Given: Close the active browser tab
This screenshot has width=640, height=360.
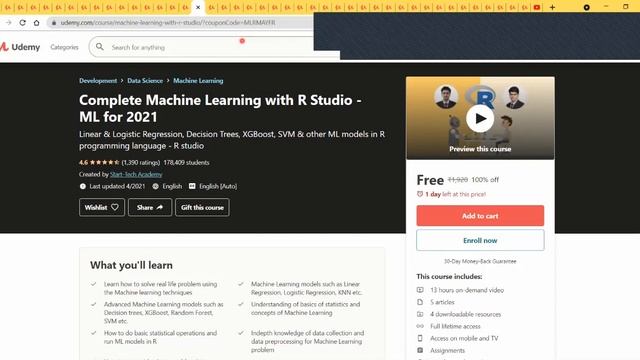Looking at the screenshot, I should 198,7.
